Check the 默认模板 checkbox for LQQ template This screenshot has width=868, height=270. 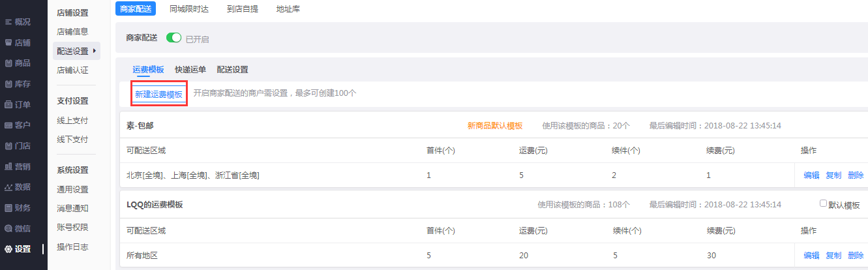tap(823, 203)
